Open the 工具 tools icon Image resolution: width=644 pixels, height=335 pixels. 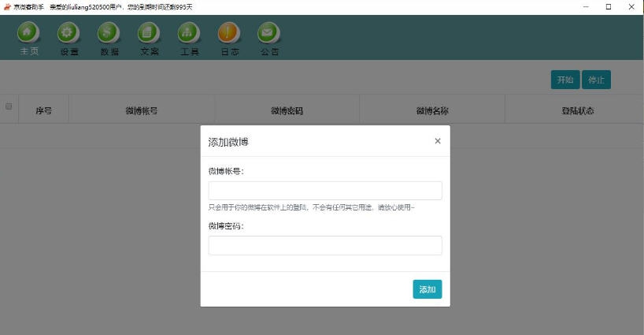(x=189, y=33)
